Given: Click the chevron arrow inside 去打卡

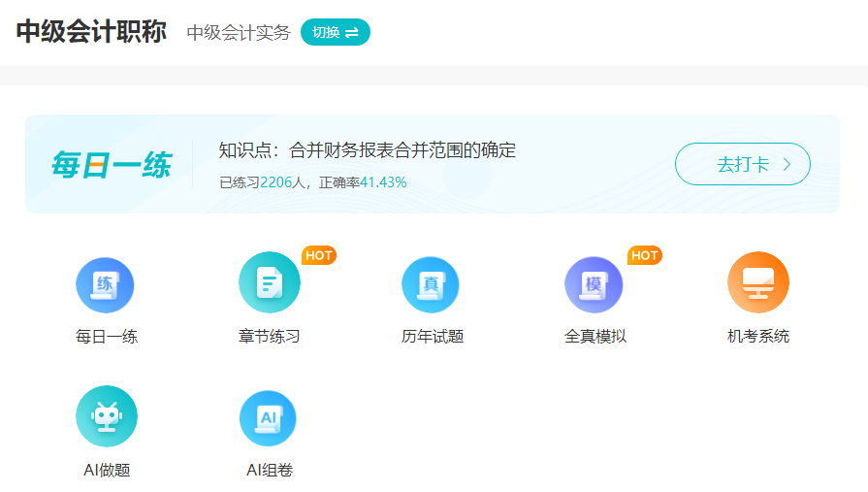Looking at the screenshot, I should (787, 165).
